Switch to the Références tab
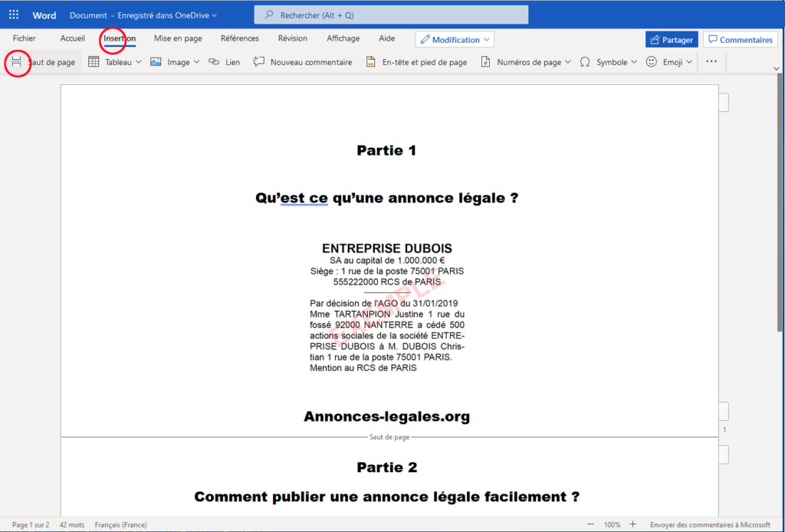 coord(240,38)
